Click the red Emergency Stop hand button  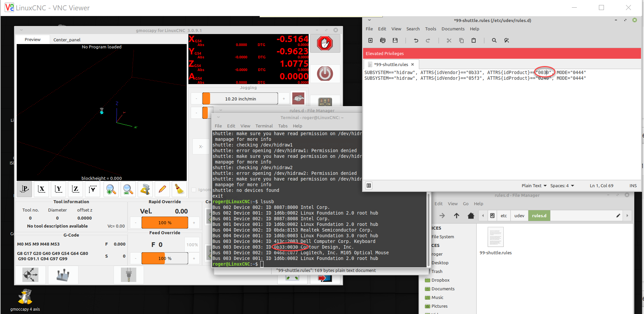(325, 43)
